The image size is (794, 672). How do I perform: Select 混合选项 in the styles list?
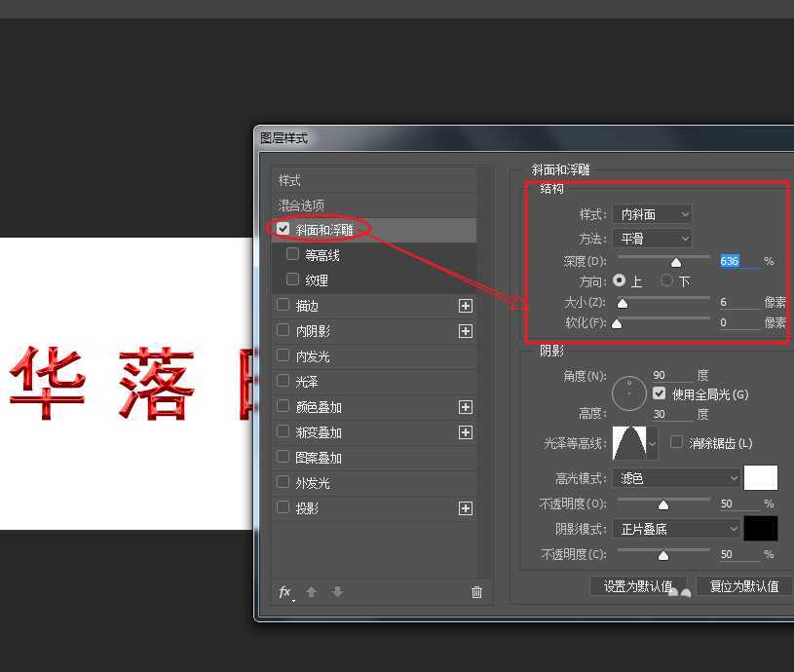[302, 205]
